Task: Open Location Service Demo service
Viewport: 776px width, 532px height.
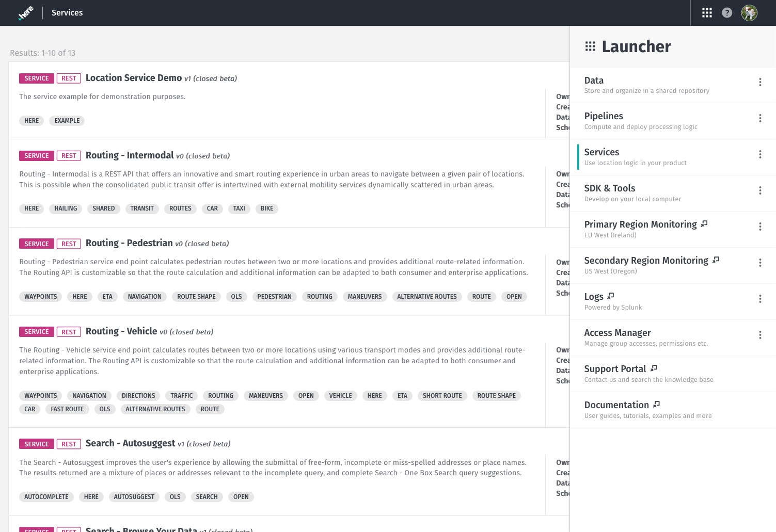Action: (134, 78)
